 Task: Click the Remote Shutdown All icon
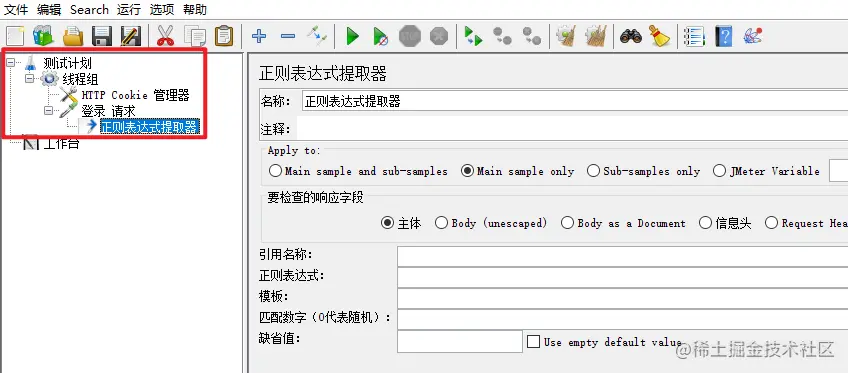532,36
